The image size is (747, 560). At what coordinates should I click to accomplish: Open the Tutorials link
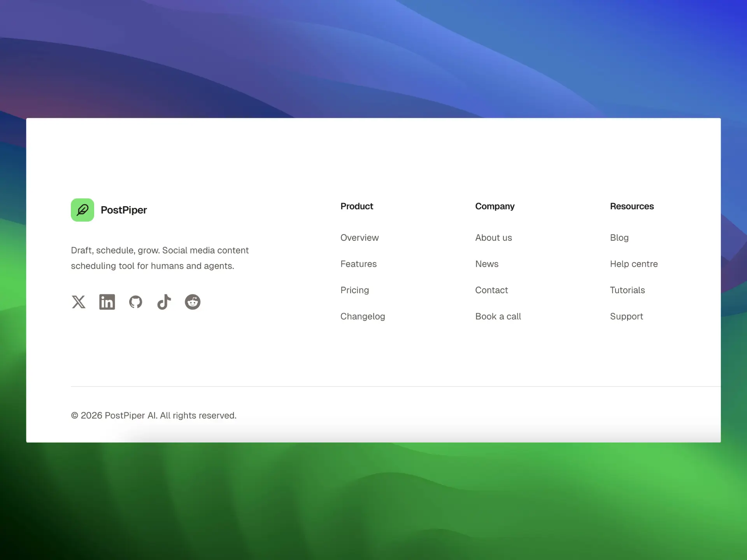627,290
